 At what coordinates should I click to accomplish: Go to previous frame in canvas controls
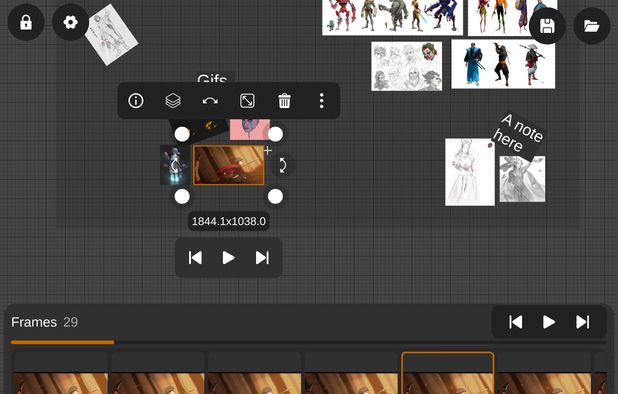(195, 258)
